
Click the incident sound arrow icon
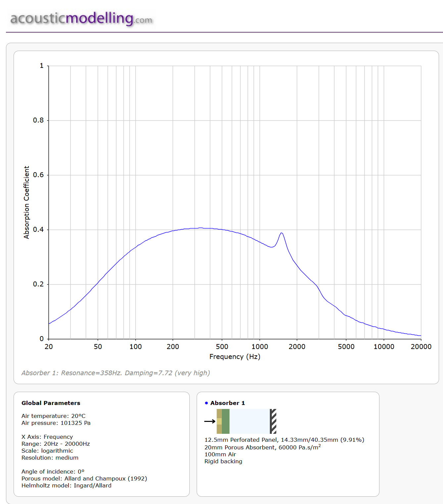pyautogui.click(x=210, y=421)
